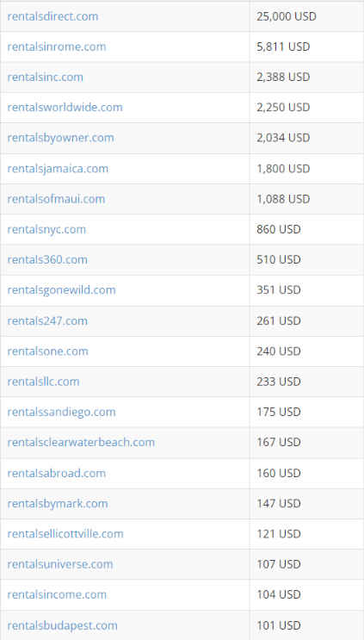Viewport: 364px width, 640px height.
Task: Open the rentalsjamaica.com link
Action: point(58,168)
